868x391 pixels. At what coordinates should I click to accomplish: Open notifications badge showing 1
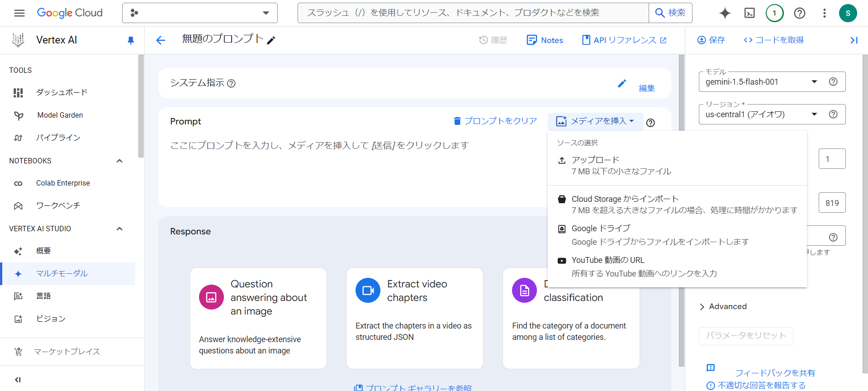click(774, 13)
